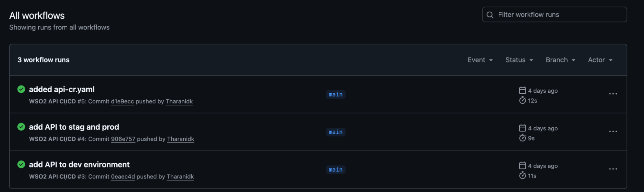Open the Branch filter dropdown
The height and width of the screenshot is (192, 644).
560,60
